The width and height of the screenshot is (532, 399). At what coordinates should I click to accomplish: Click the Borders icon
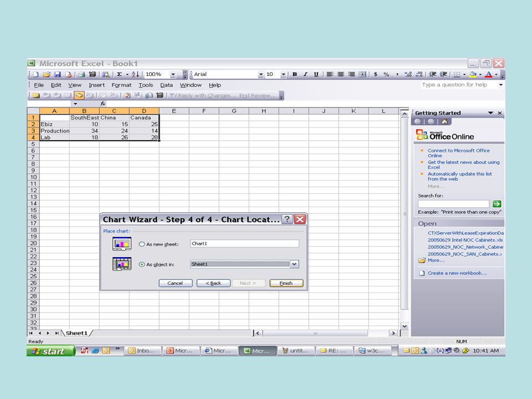tap(457, 74)
